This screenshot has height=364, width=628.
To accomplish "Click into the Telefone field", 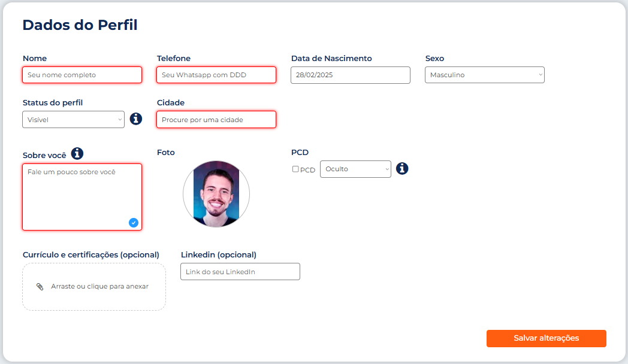I will 216,75.
